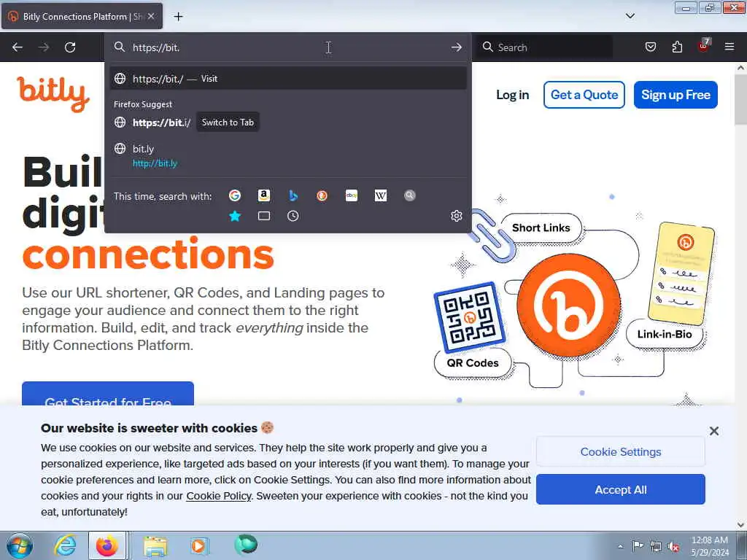Open the Firefox hamburger menu

point(729,47)
